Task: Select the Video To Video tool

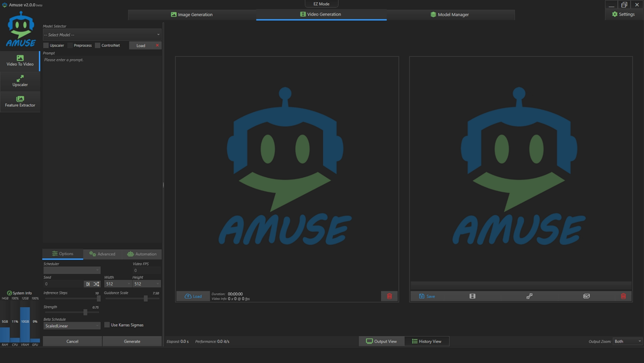Action: point(20,61)
